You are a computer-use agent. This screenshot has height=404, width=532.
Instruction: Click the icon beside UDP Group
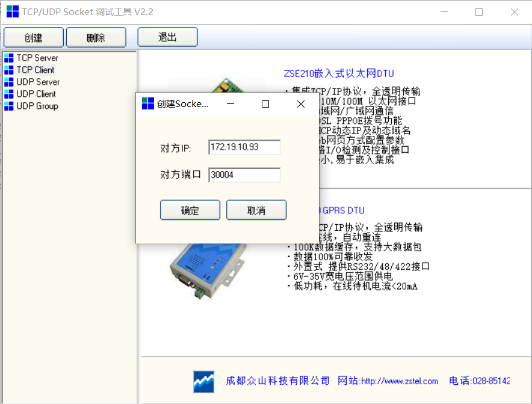pos(9,106)
